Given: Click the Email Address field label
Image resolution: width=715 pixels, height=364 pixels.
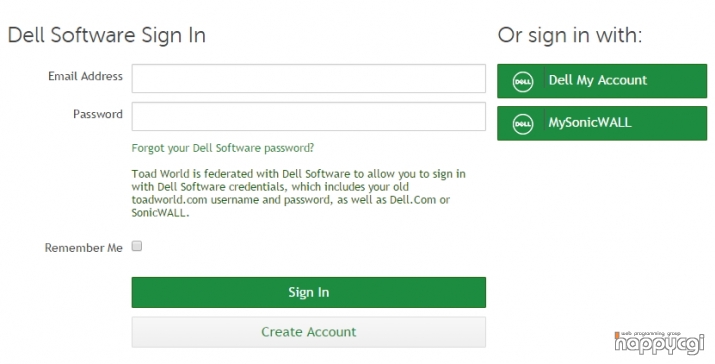Looking at the screenshot, I should coord(85,76).
